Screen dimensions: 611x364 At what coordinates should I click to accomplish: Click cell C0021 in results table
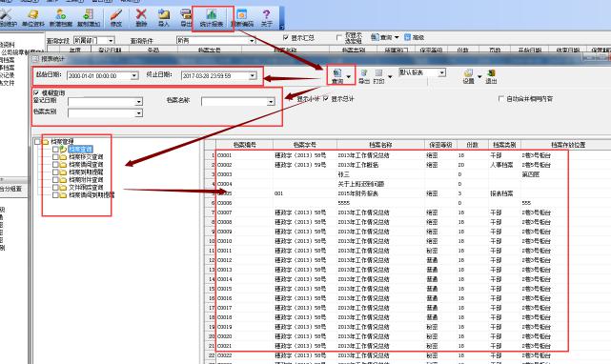(x=245, y=346)
